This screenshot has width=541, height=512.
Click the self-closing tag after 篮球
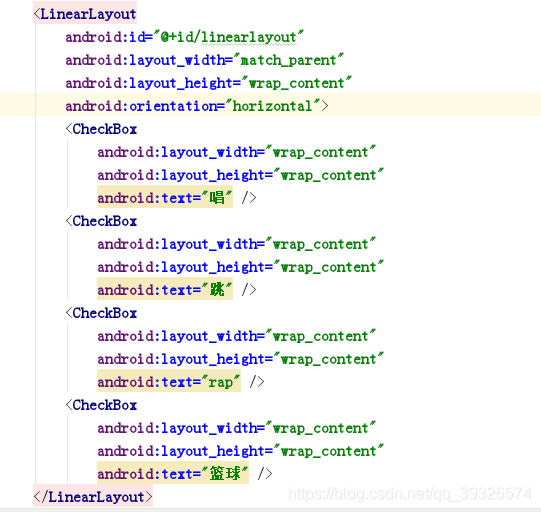click(265, 473)
